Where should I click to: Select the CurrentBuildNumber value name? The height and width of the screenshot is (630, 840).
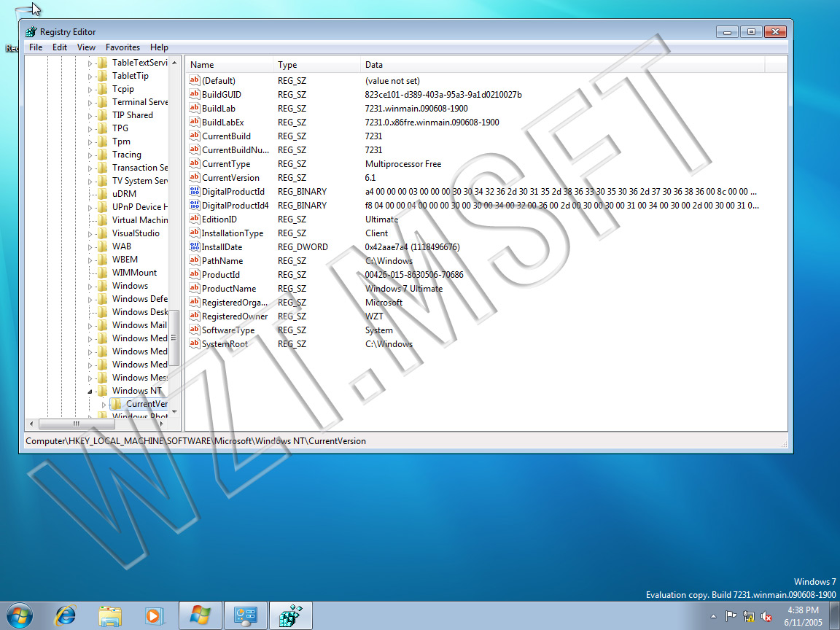236,150
